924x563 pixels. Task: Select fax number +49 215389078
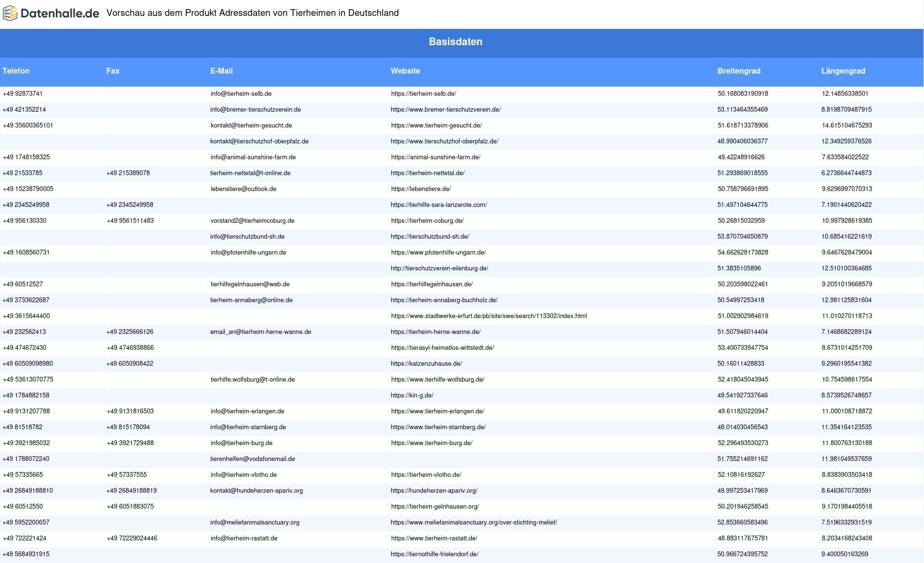(x=128, y=173)
